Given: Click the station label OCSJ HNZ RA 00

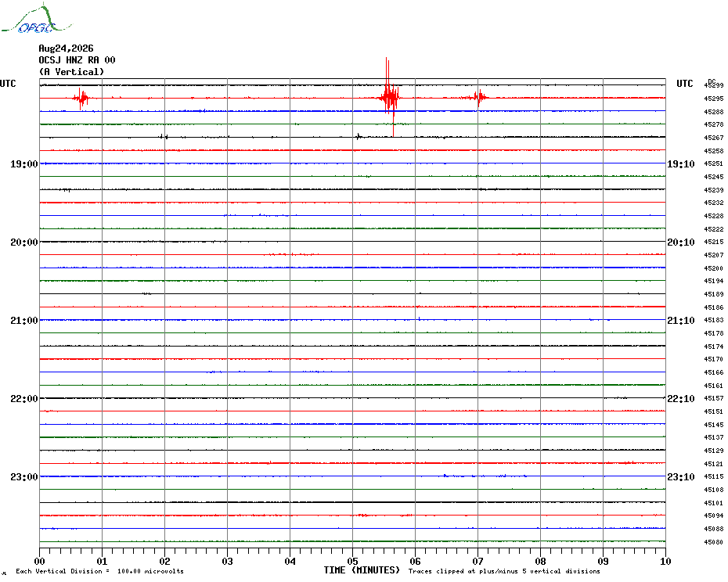Looking at the screenshot, I should [x=77, y=60].
